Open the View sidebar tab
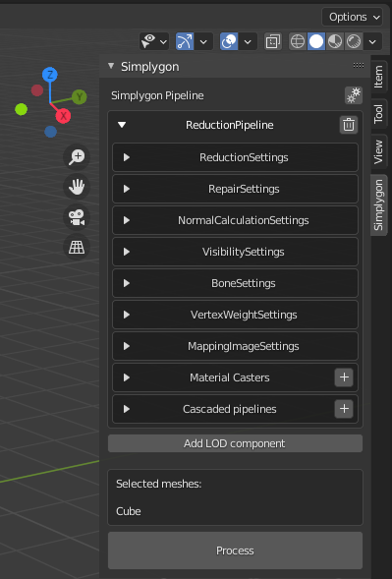 coord(378,151)
